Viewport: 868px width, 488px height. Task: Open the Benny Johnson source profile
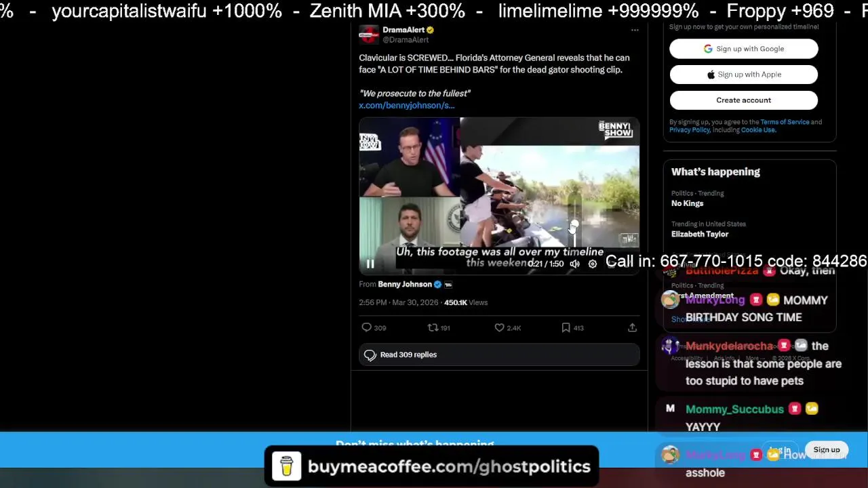point(404,284)
